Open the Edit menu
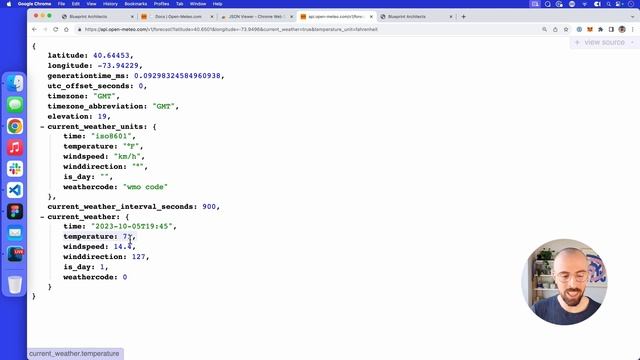This screenshot has width=640, height=360. point(76,4)
